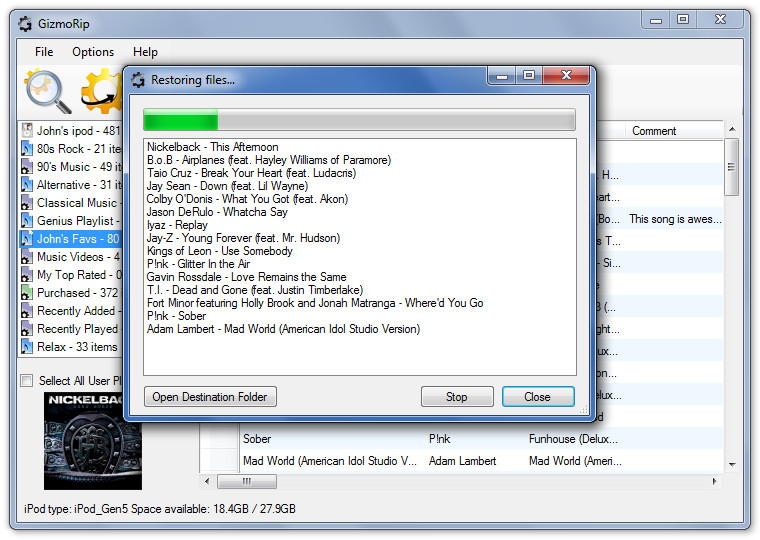This screenshot has width=760, height=540.
Task: Select the Music Videos playlist
Action: (x=78, y=256)
